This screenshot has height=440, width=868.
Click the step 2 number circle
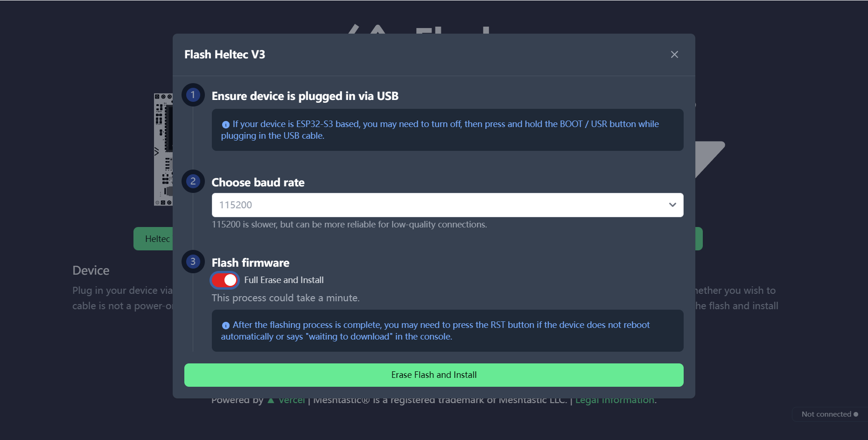tap(193, 182)
